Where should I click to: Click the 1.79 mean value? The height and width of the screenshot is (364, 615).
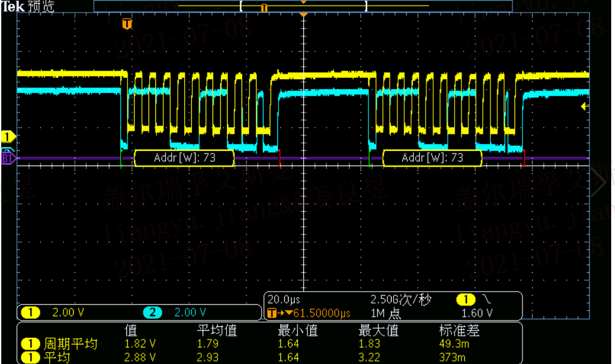coord(208,344)
